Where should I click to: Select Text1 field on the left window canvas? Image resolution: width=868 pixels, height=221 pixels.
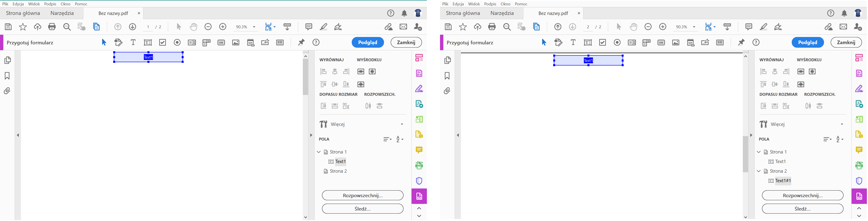click(149, 57)
